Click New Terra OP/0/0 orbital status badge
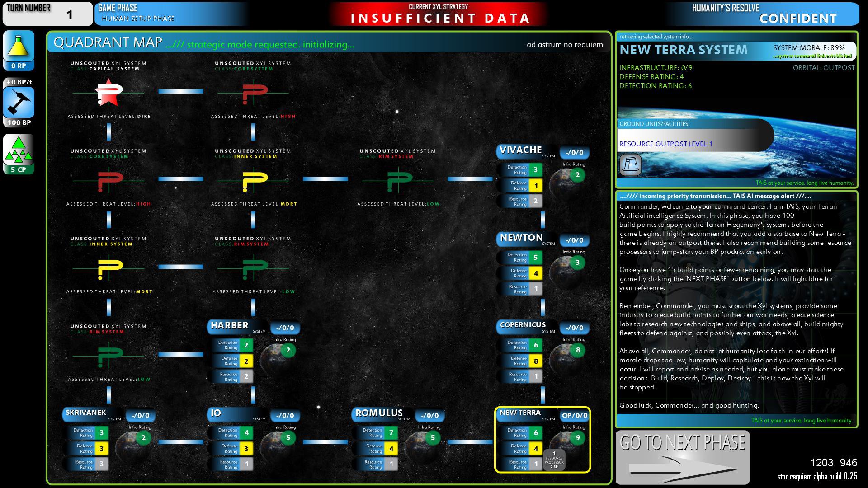 point(574,416)
